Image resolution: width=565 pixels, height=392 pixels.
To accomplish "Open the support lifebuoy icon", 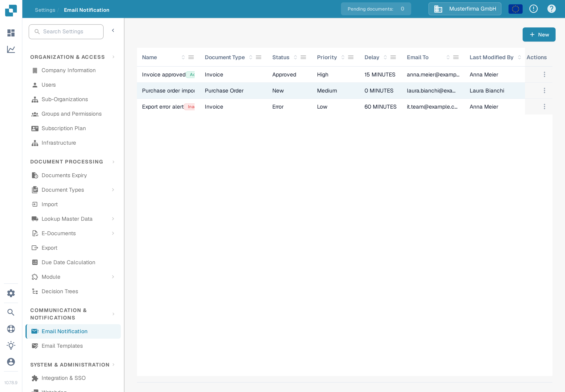I will (x=11, y=329).
